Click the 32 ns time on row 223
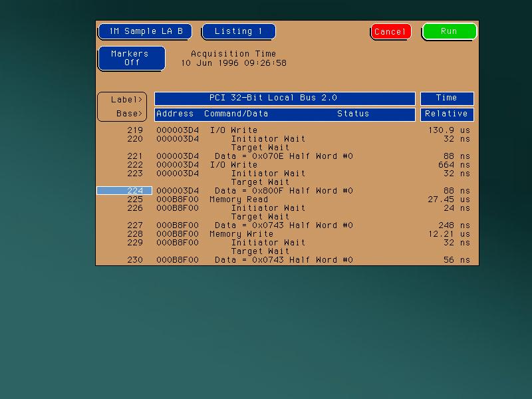Screen dimensions: 532x399 tap(457, 174)
